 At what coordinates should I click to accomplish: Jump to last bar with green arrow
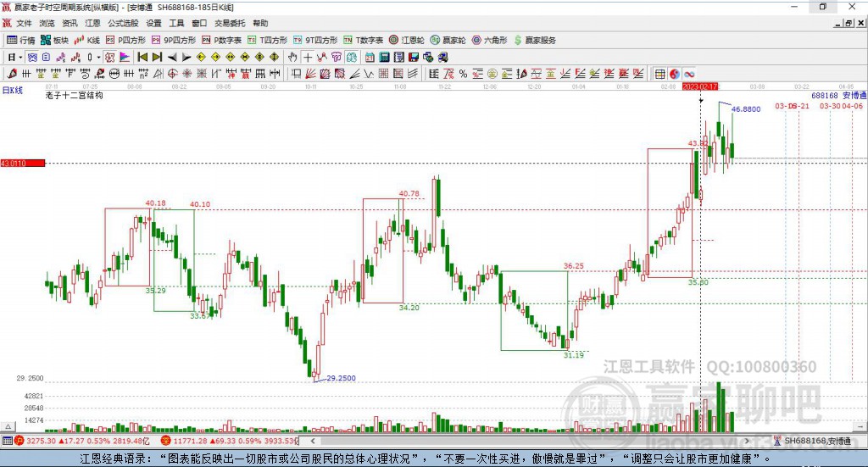pyautogui.click(x=157, y=57)
